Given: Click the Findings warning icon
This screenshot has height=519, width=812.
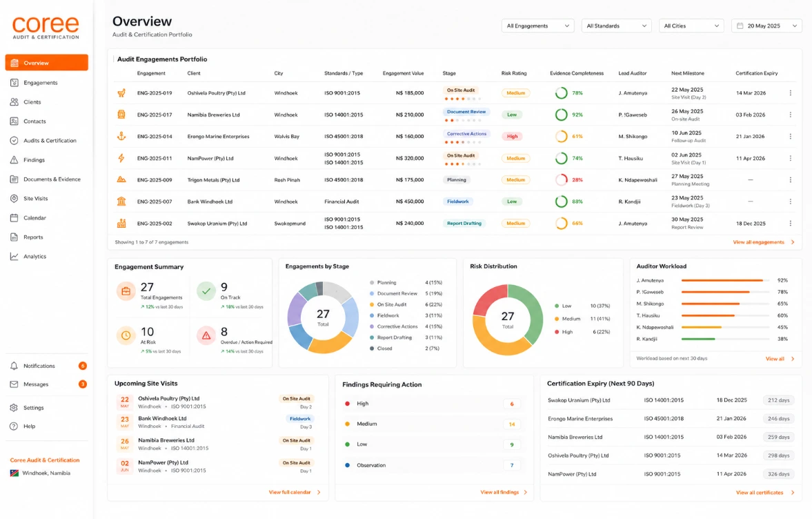Looking at the screenshot, I should coord(14,160).
